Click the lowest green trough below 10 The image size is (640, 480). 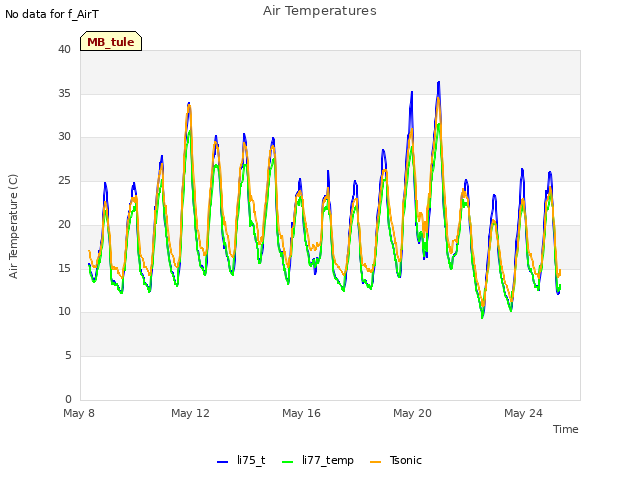click(x=482, y=317)
